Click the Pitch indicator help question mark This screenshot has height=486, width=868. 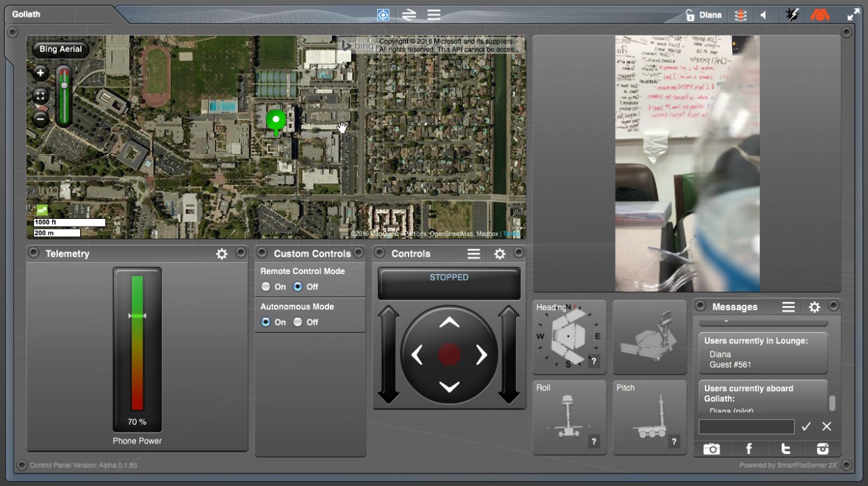pyautogui.click(x=674, y=441)
